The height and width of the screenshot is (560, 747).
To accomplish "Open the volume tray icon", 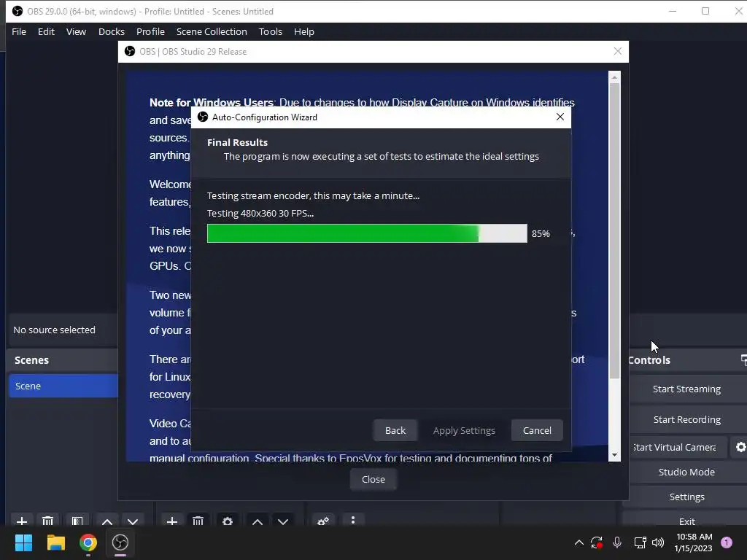I will tap(658, 542).
